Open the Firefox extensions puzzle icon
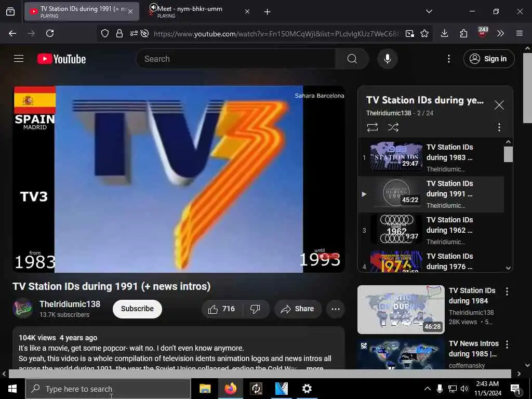The width and height of the screenshot is (532, 399). click(x=463, y=33)
